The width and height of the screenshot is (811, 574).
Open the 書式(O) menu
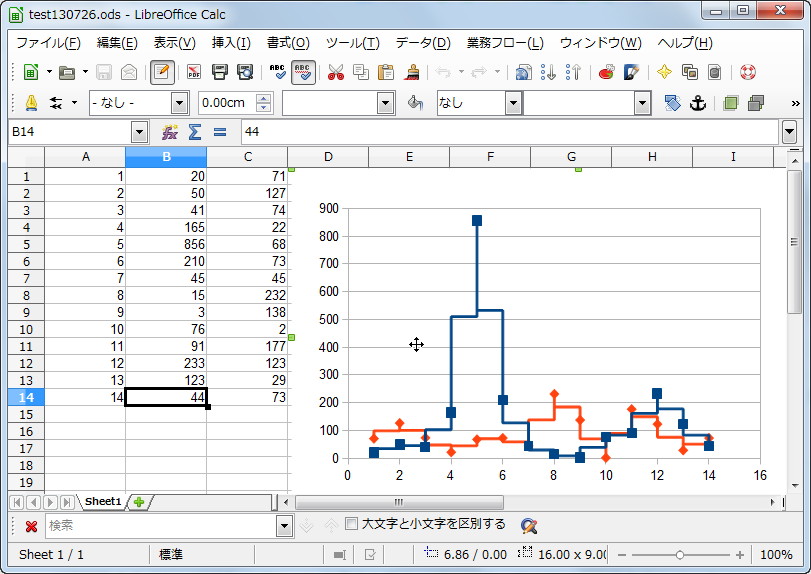[x=288, y=43]
